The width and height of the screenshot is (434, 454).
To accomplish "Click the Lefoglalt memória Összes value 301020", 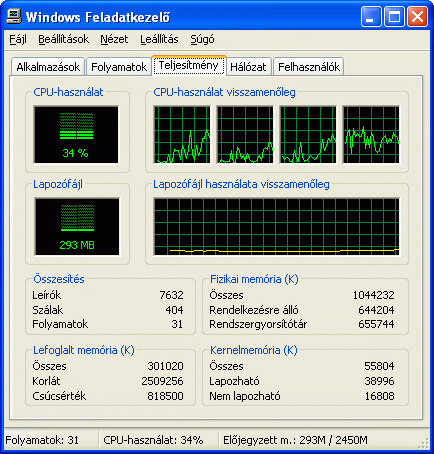I will (x=165, y=366).
